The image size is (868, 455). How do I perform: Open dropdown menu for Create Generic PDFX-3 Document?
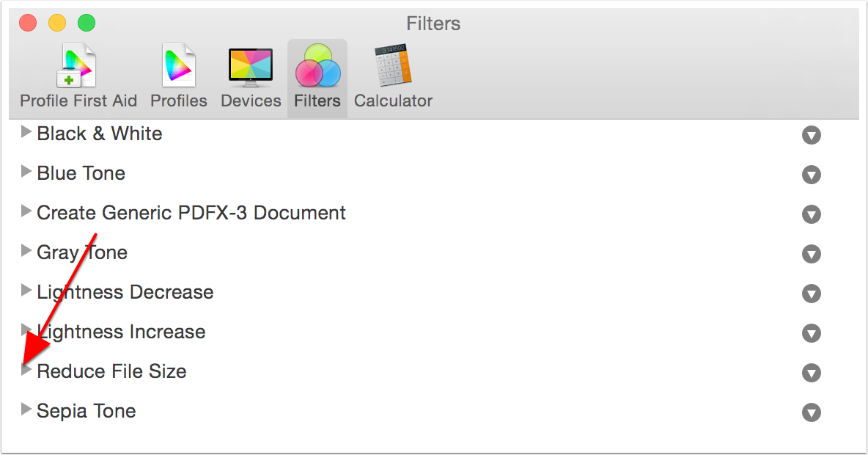coord(811,214)
